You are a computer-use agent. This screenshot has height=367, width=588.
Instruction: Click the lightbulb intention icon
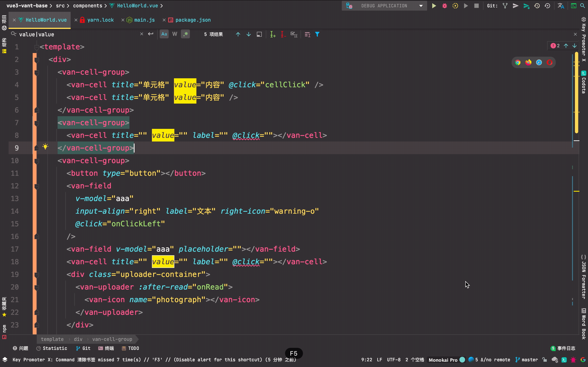pyautogui.click(x=45, y=147)
